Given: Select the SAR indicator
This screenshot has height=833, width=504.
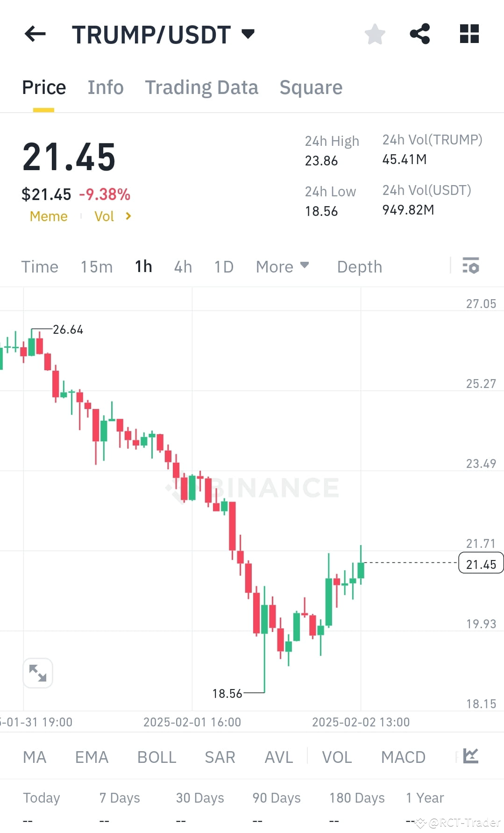Looking at the screenshot, I should click(x=220, y=756).
